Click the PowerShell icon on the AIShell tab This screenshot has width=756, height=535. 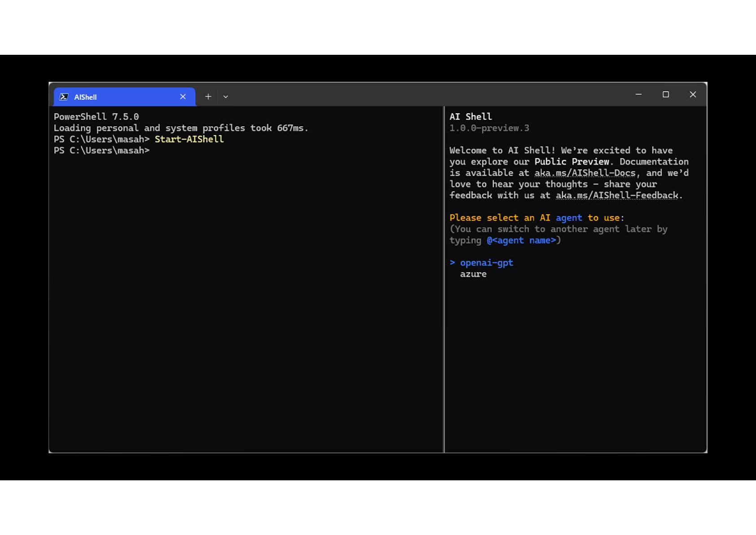click(64, 97)
